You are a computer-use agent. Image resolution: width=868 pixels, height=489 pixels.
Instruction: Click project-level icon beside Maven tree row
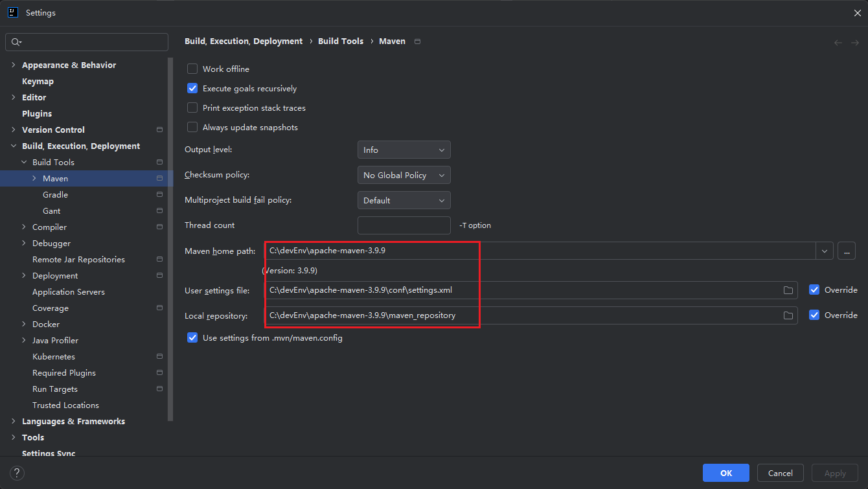pos(159,179)
